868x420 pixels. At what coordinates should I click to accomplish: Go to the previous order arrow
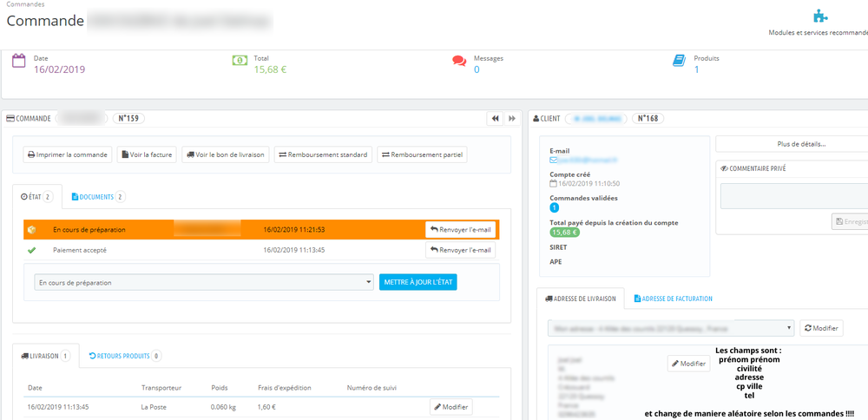[x=495, y=118]
